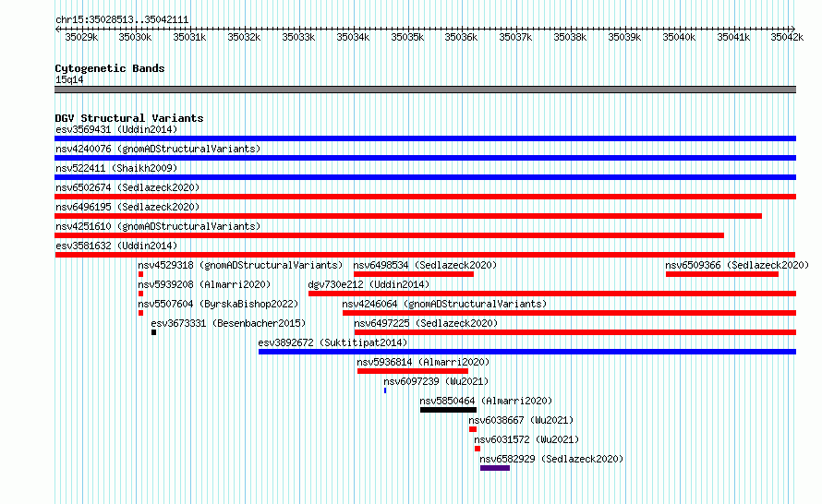Click the red bar under nsv6509366

(722, 274)
